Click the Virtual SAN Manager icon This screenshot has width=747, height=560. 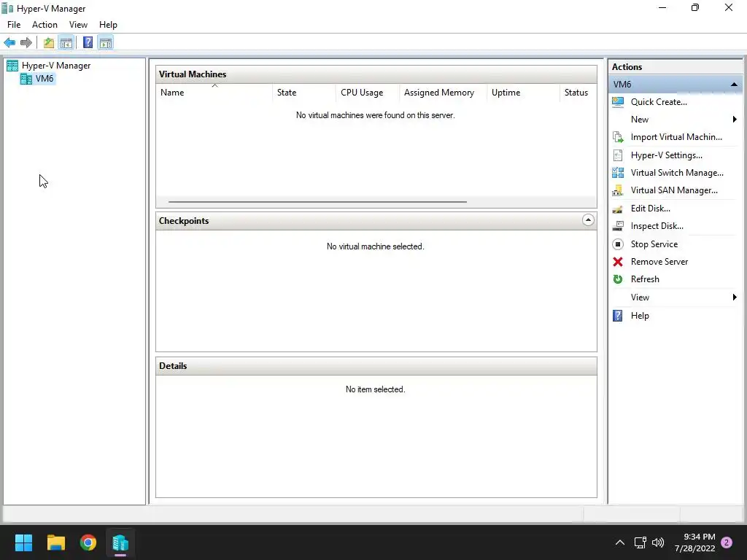tap(618, 190)
